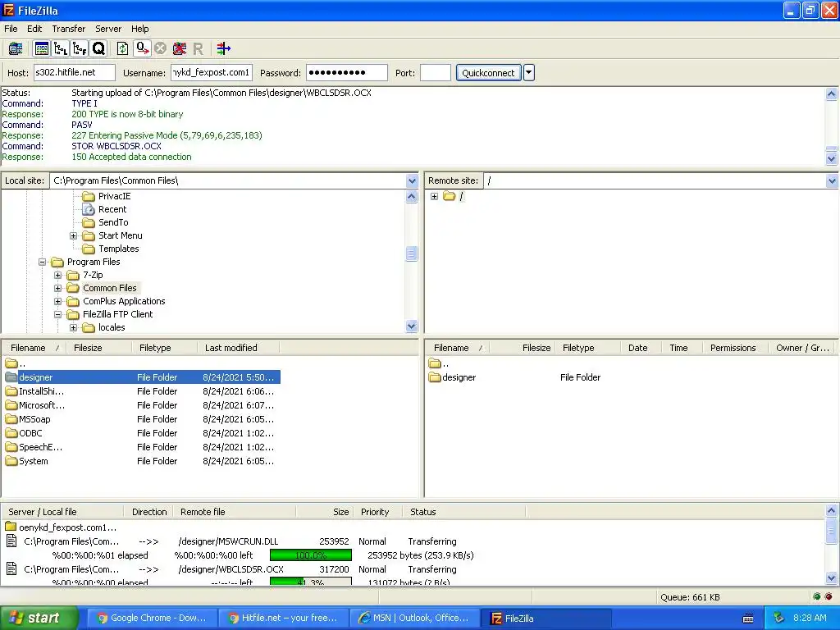The width and height of the screenshot is (840, 630).
Task: Click the compare directories arrows icon
Action: (x=224, y=48)
